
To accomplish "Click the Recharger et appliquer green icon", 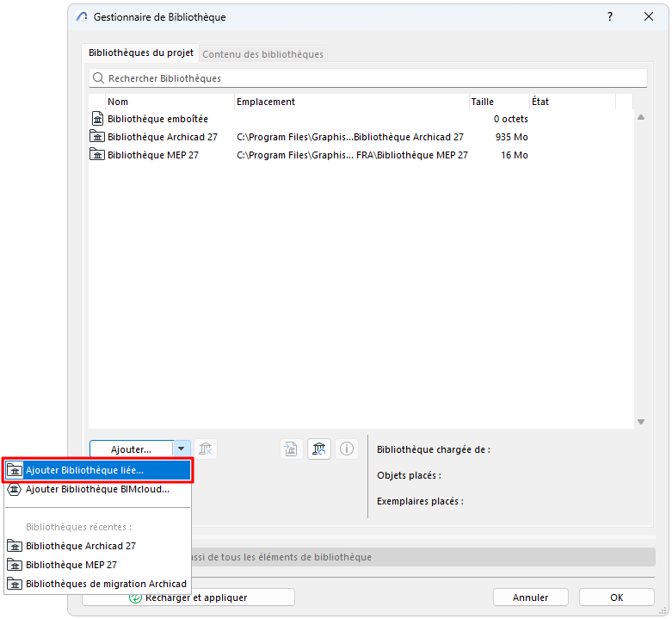I will tap(135, 597).
